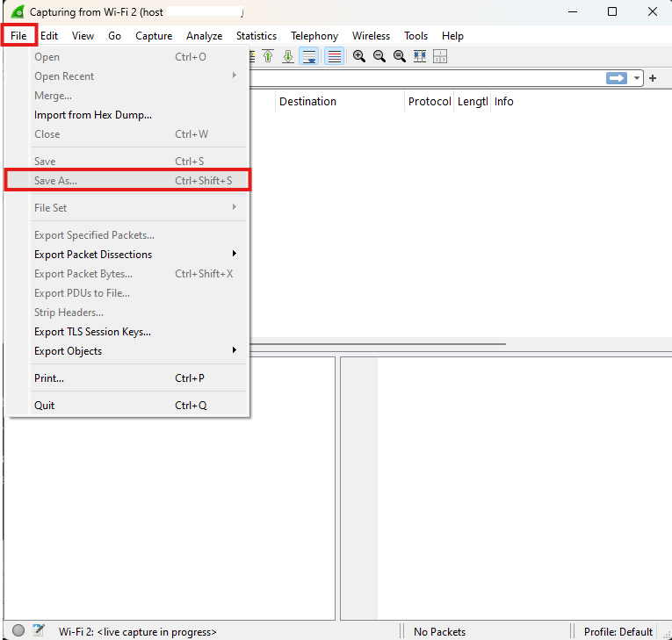Minimize the Wireshark window
672x640 pixels.
point(573,11)
